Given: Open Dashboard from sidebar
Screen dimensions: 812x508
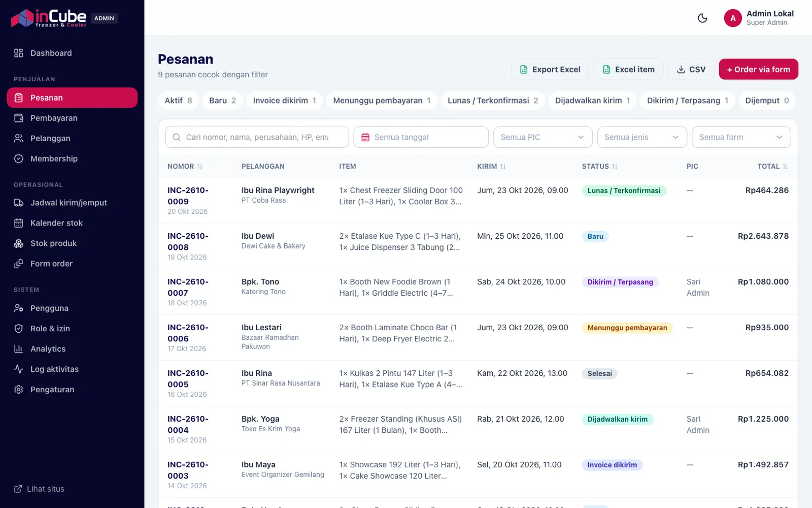Looking at the screenshot, I should pyautogui.click(x=72, y=53).
